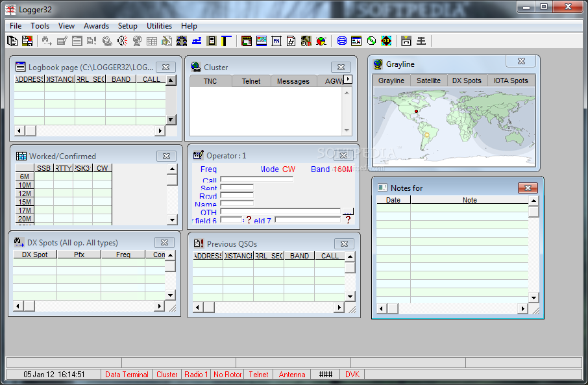Click the FN toolbar icon
588x385 pixels.
[x=276, y=41]
